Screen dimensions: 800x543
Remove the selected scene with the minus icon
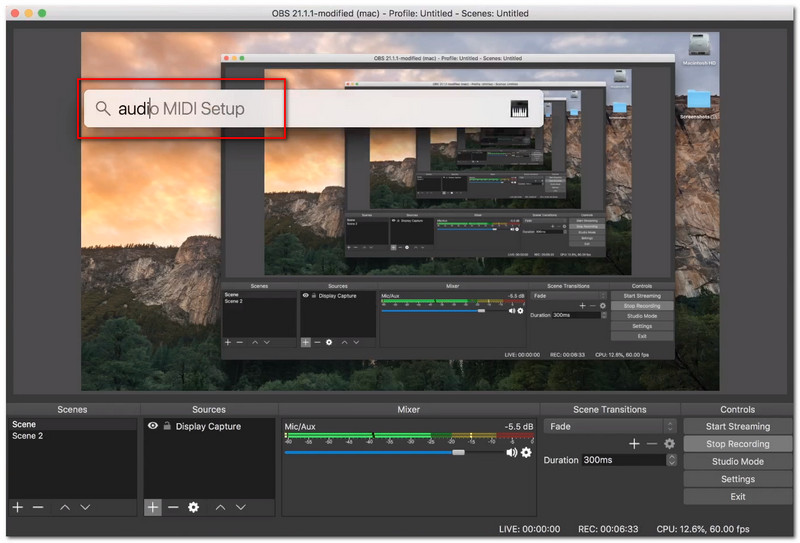coord(38,507)
